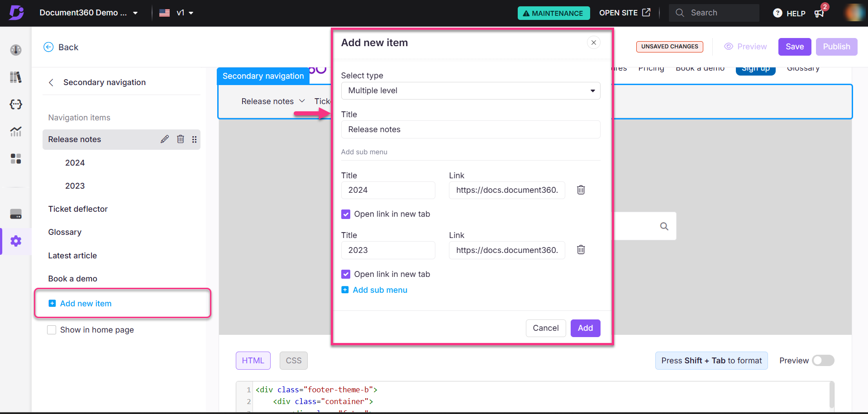Click the Back arrow circle icon
The height and width of the screenshot is (414, 868).
pos(48,47)
